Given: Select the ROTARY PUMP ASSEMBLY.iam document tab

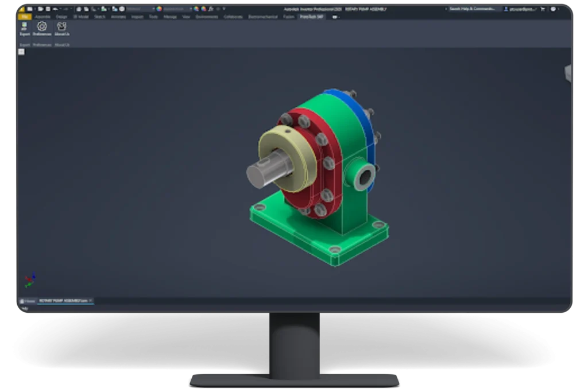Looking at the screenshot, I should tap(63, 301).
